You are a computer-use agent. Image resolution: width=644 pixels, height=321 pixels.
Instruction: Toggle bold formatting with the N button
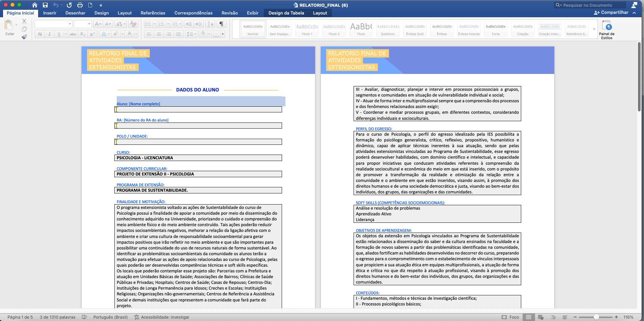40,34
